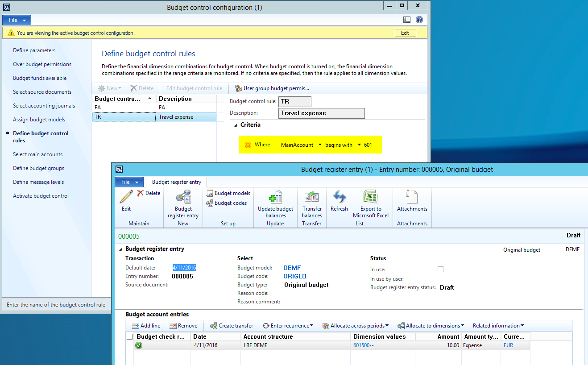Click the Refresh icon

point(339,197)
